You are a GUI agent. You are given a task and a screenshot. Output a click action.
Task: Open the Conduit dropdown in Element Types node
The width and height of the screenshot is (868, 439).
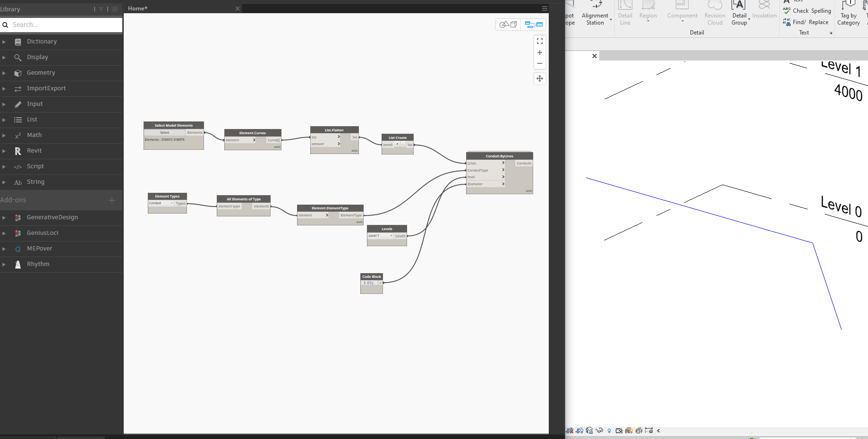[x=162, y=203]
